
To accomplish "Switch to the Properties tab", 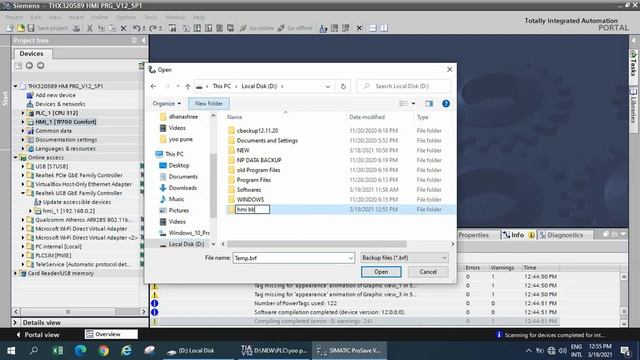I will pyautogui.click(x=473, y=235).
